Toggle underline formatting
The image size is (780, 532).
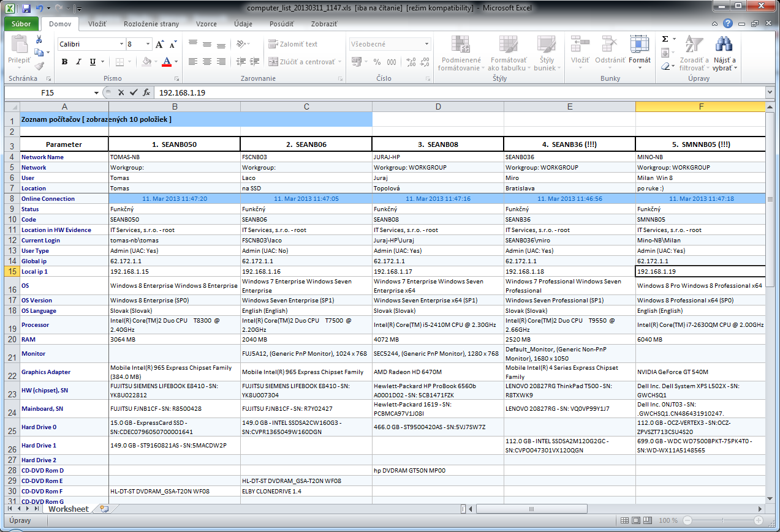click(x=93, y=62)
